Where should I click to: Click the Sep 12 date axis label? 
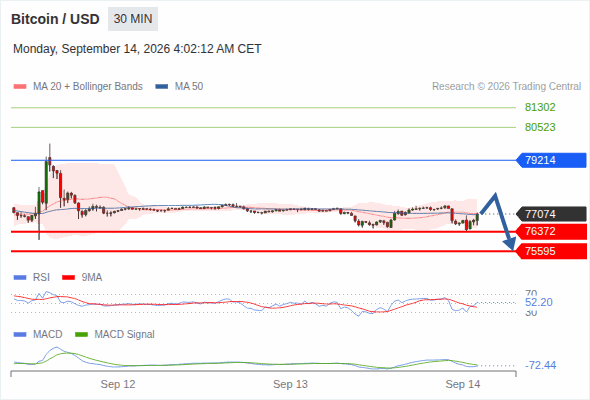[x=118, y=384]
